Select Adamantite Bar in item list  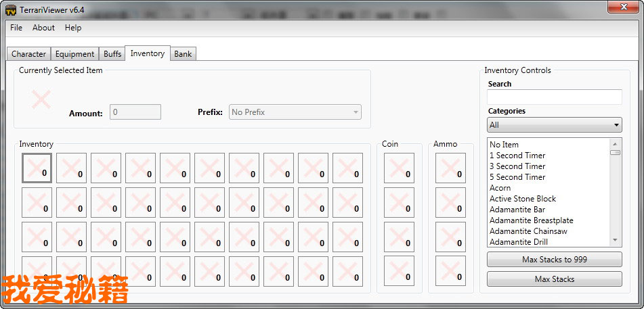tap(517, 210)
